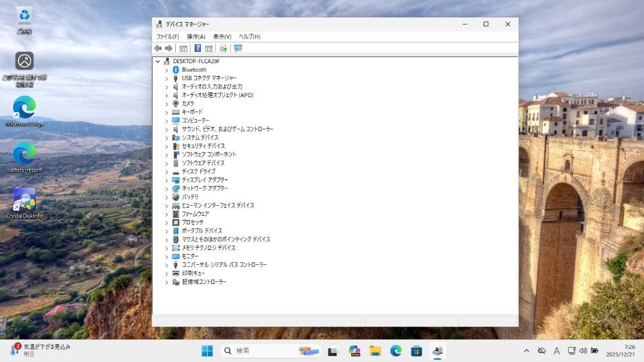Click the Show/Hide Console Tree toolbar icon
Screen dimensions: 644x362
point(182,48)
